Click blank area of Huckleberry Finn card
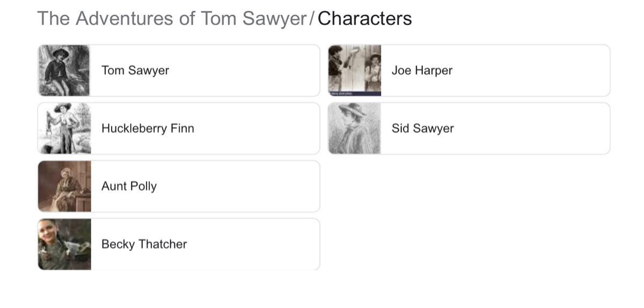Viewport: 644px width, 308px height. tap(258, 128)
